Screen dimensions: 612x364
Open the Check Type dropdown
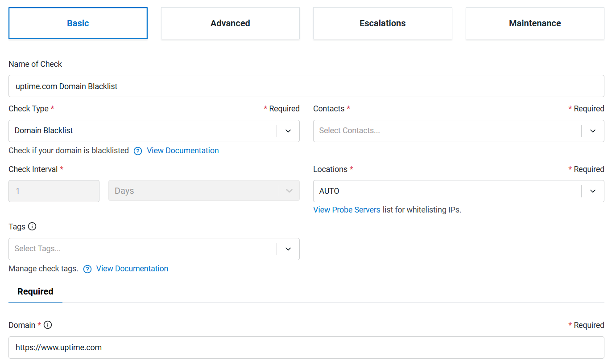coord(154,131)
